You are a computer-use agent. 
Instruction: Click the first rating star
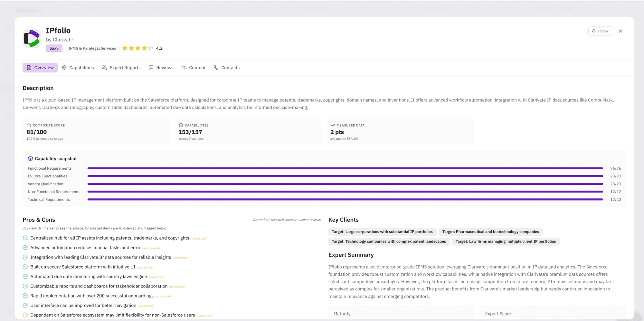125,48
